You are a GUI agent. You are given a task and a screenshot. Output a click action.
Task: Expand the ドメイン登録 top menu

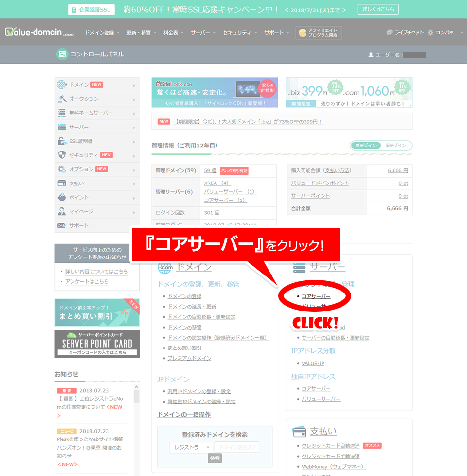coord(102,33)
